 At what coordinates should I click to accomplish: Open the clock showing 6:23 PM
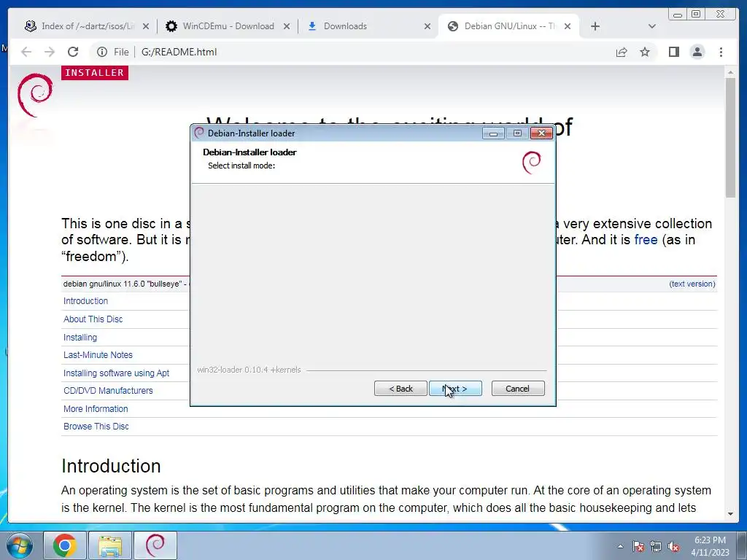pos(710,545)
